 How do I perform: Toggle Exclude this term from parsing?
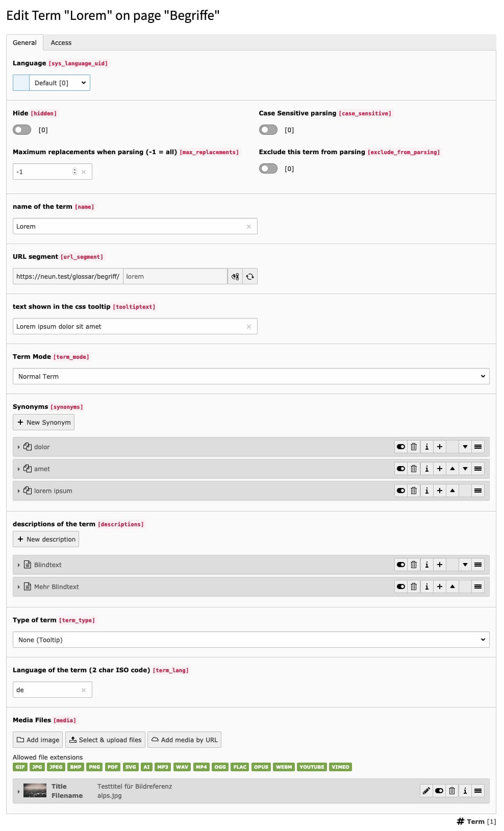(x=268, y=169)
